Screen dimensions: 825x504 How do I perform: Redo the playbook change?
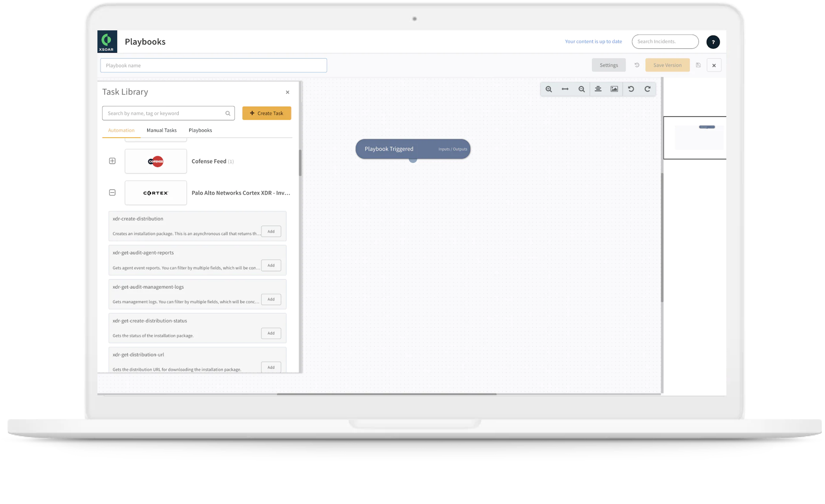[x=648, y=89]
